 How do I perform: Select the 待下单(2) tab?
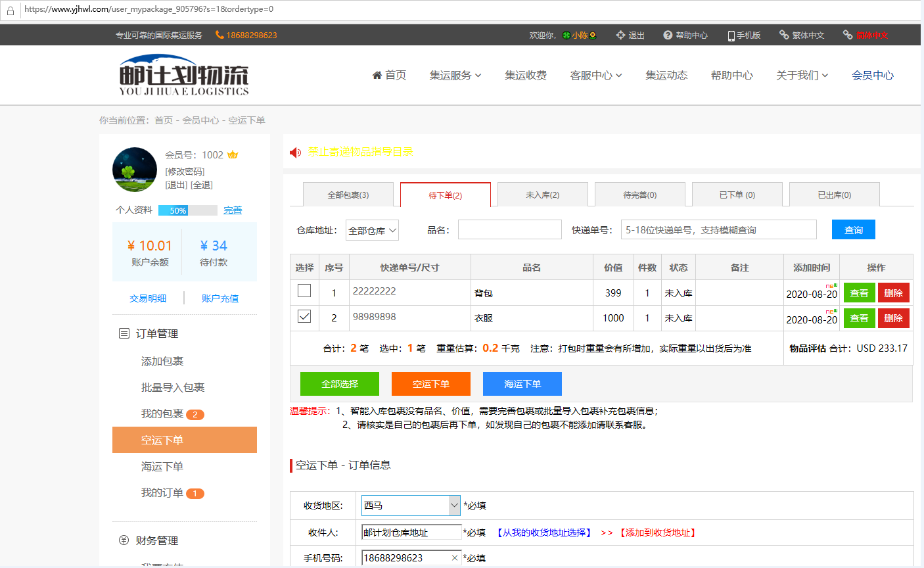tap(446, 195)
